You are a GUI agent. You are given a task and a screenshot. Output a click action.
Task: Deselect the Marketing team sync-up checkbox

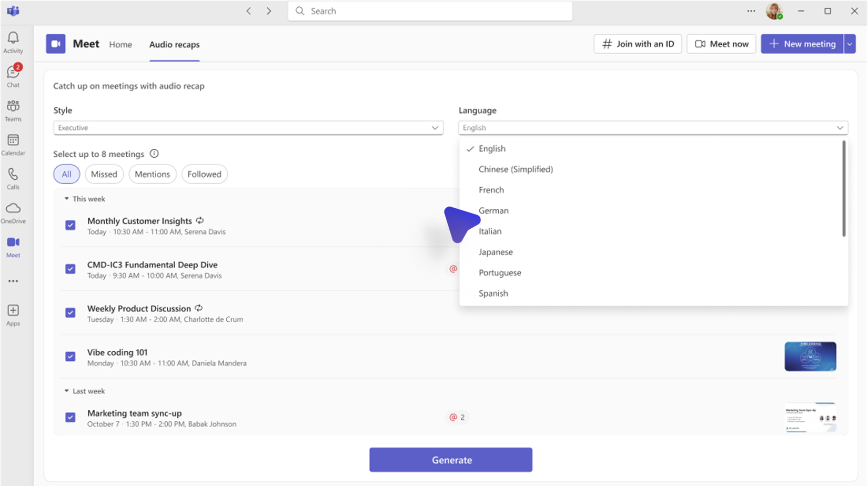[x=70, y=417]
